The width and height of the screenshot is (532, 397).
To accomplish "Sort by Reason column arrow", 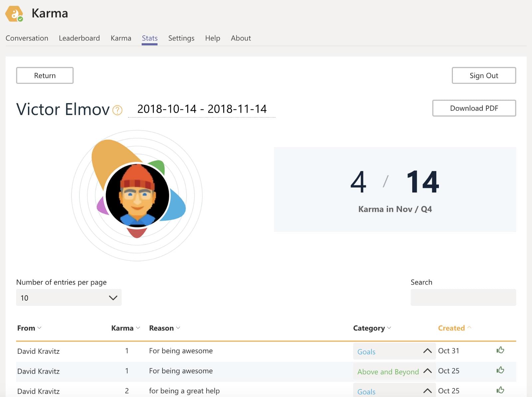I will click(x=178, y=328).
